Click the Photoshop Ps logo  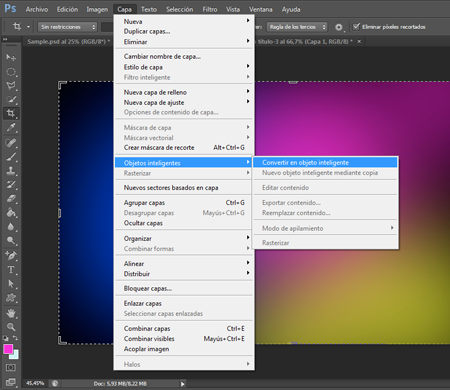point(10,8)
